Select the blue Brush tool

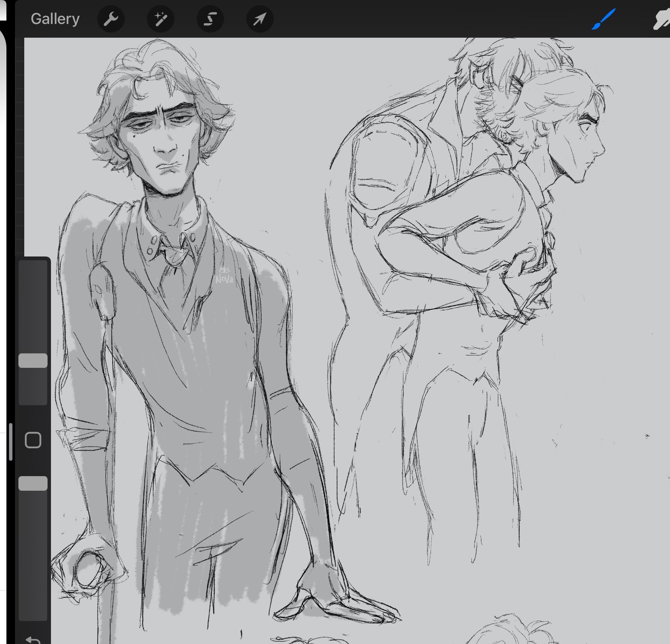click(604, 19)
